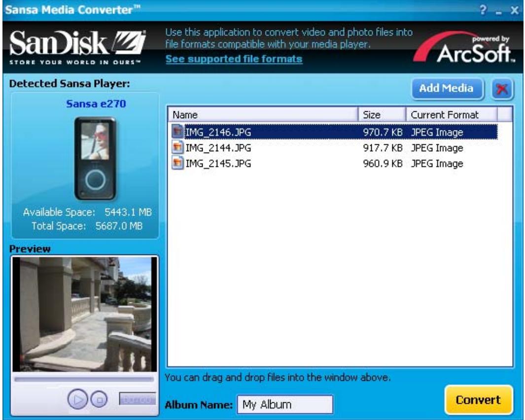Open See supported file formats link
Viewport: 525px width, 420px height.
click(x=234, y=59)
